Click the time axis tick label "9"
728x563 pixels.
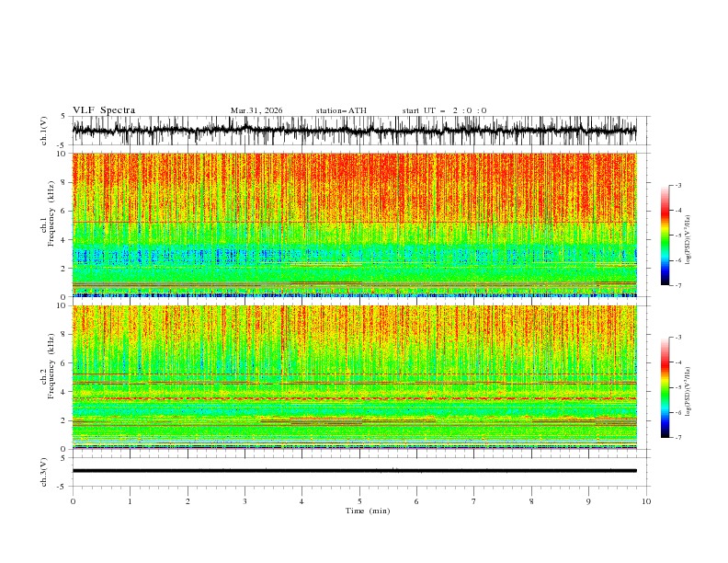point(588,501)
